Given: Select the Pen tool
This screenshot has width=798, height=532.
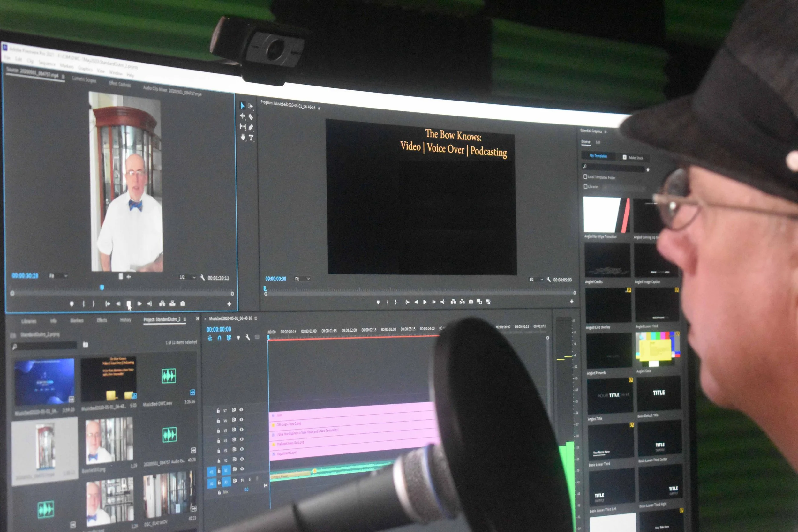Looking at the screenshot, I should pos(251,127).
